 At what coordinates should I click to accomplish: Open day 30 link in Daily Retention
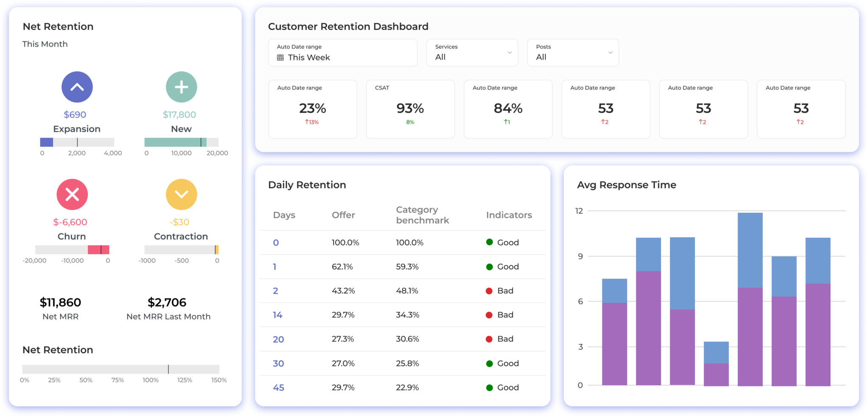(278, 364)
